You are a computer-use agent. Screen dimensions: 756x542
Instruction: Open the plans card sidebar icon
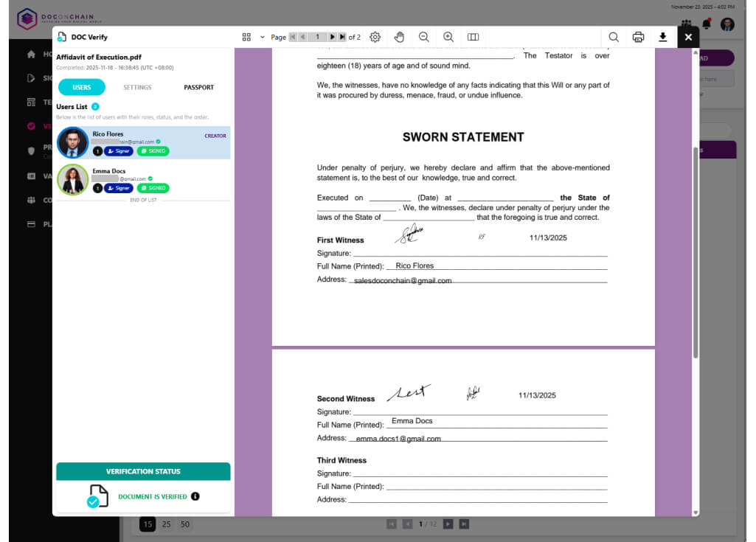pos(31,224)
